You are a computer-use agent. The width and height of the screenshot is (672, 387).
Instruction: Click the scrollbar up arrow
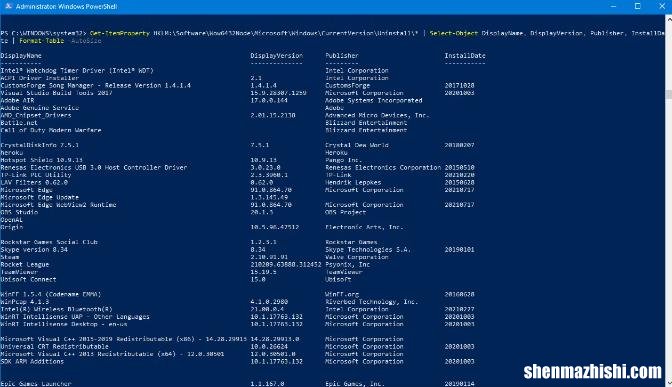(669, 19)
